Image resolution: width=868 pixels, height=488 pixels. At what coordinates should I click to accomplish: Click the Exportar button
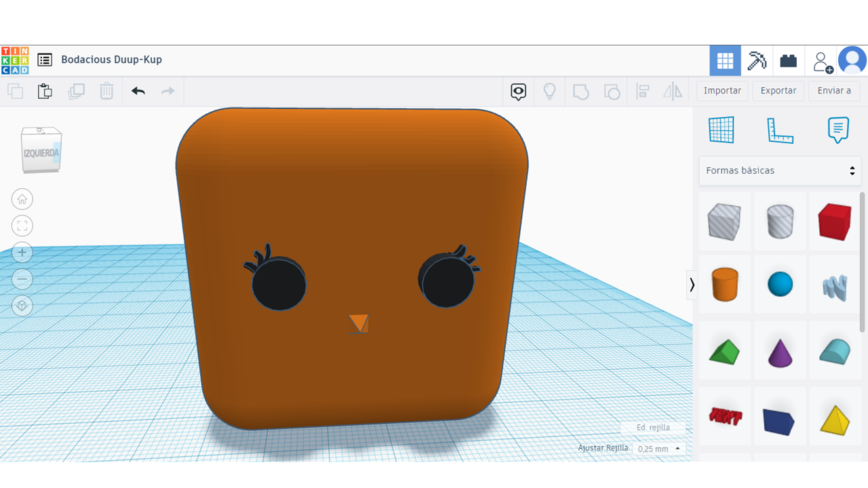coord(778,91)
